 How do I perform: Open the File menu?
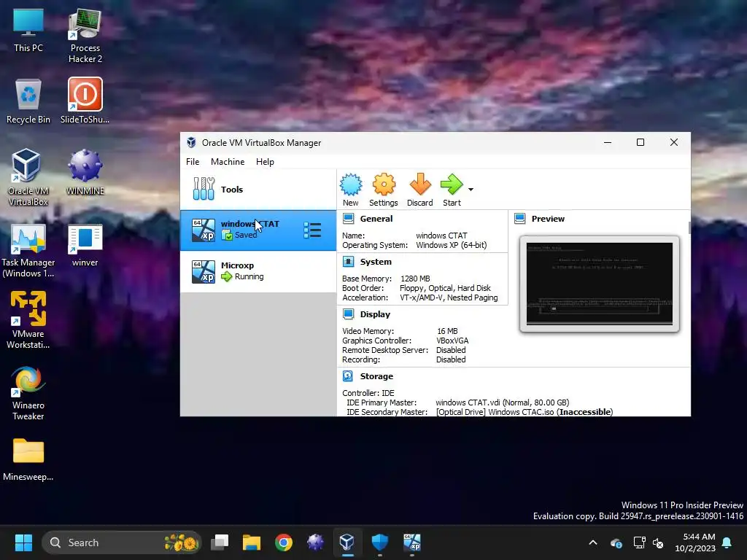pos(193,161)
